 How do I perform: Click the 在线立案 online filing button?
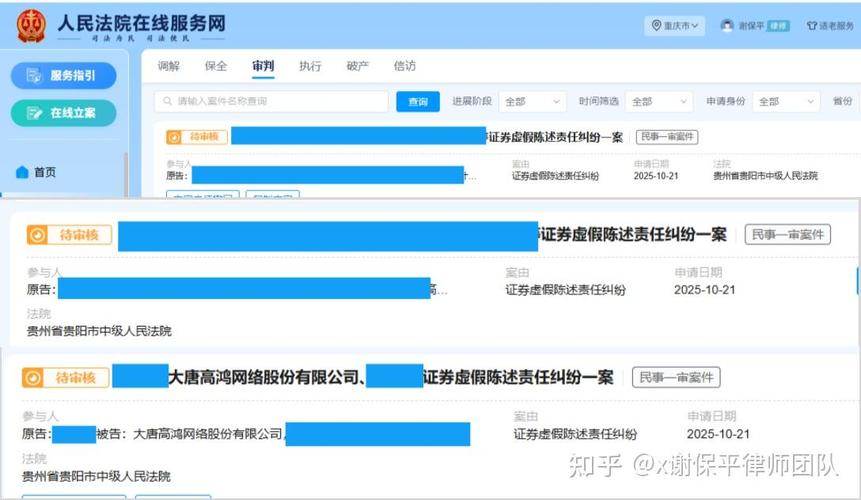point(64,113)
